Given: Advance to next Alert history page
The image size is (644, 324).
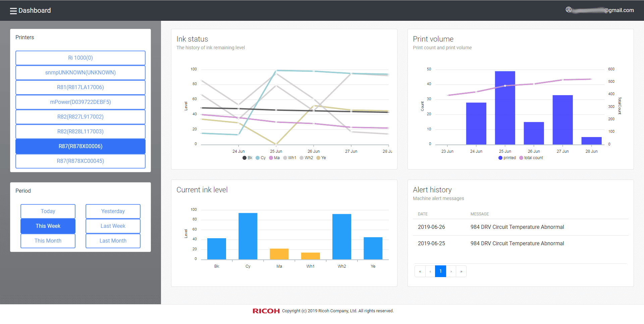Looking at the screenshot, I should pyautogui.click(x=451, y=271).
